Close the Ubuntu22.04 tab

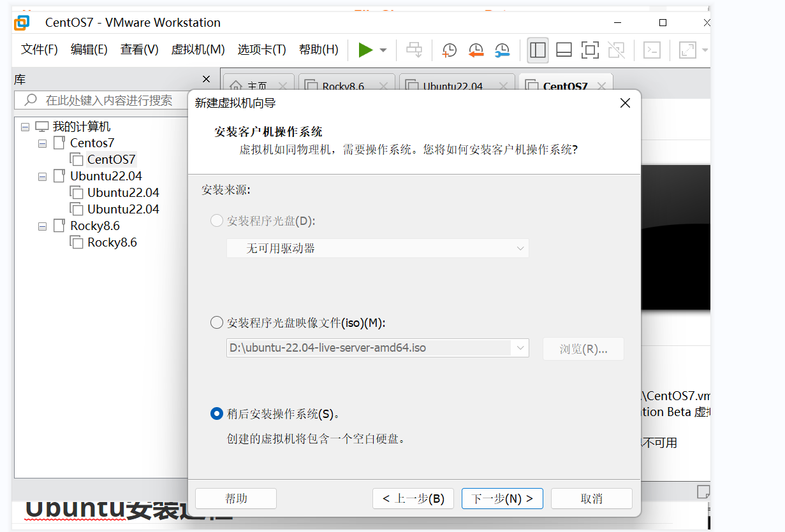pos(503,85)
